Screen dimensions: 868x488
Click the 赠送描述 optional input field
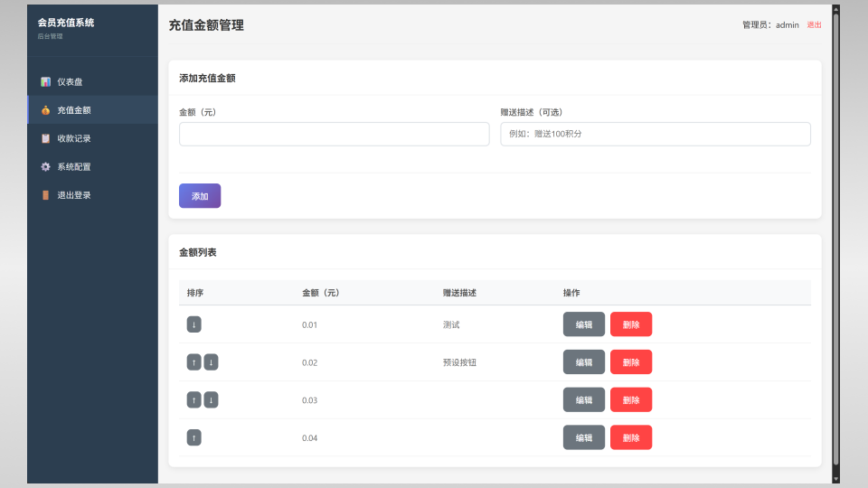tap(655, 135)
